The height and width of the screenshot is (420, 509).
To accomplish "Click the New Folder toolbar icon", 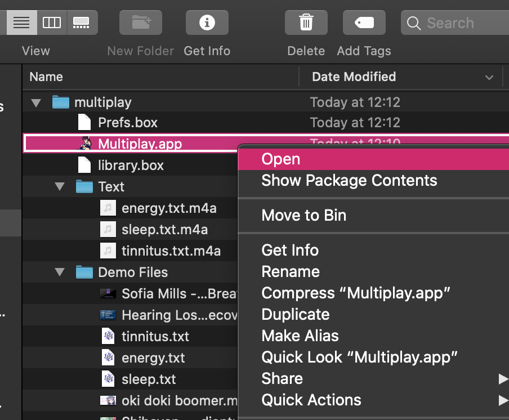I will 141,23.
